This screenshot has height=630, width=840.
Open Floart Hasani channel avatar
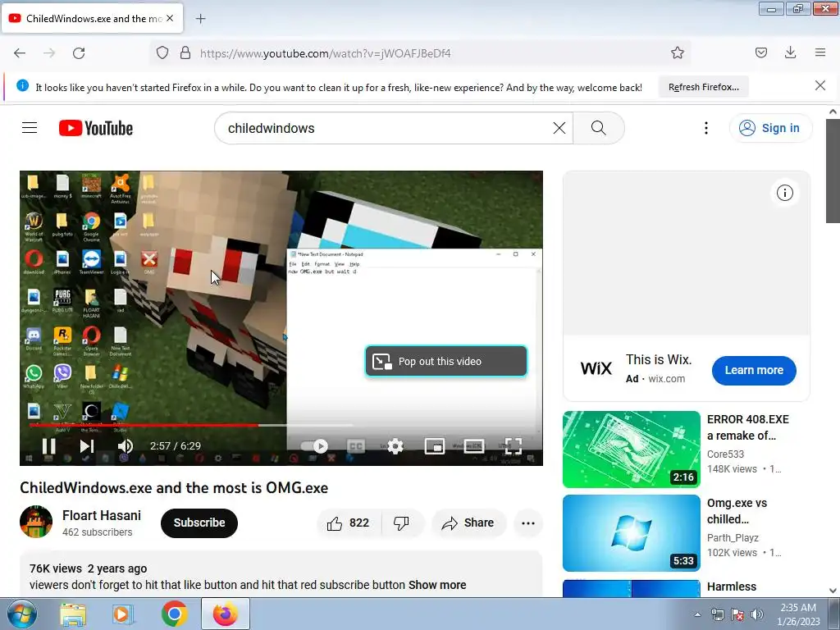coord(36,522)
